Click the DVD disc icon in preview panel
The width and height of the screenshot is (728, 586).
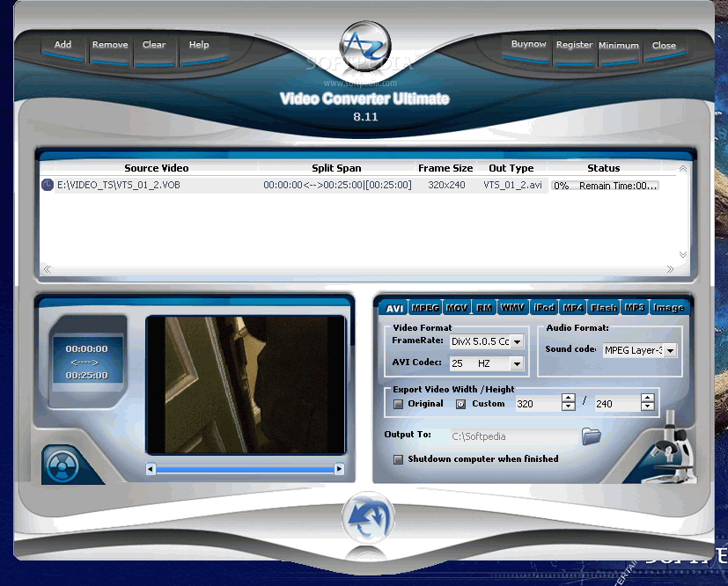pos(63,465)
